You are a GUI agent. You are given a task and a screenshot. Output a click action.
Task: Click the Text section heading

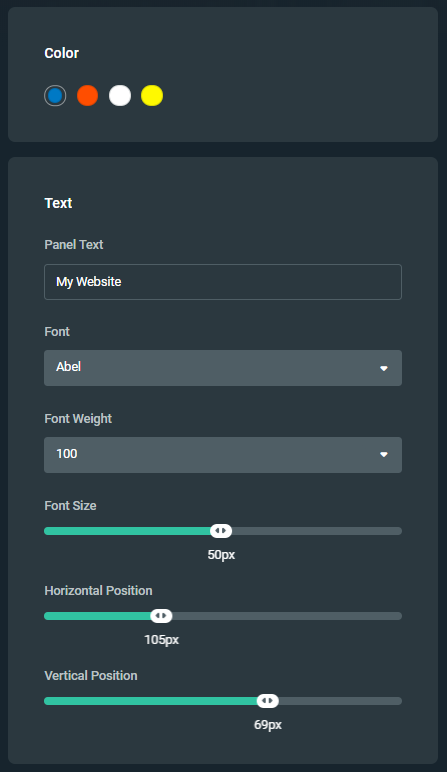pos(58,203)
